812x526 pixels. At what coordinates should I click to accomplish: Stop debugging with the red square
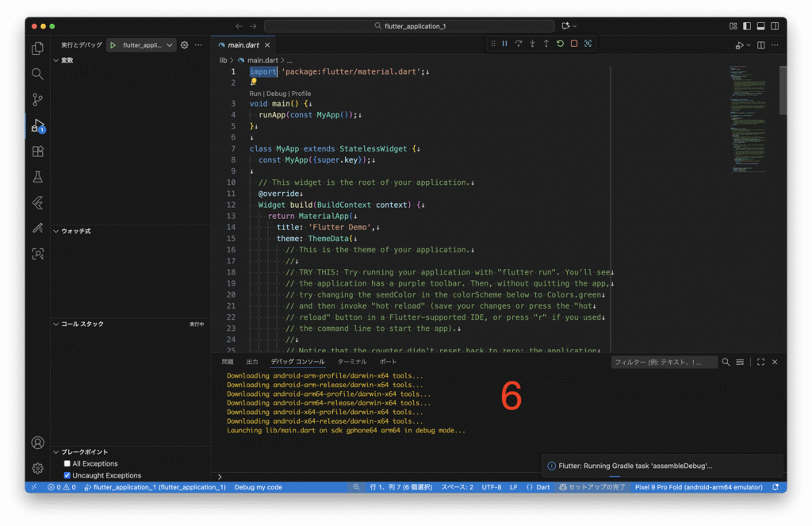pyautogui.click(x=573, y=44)
